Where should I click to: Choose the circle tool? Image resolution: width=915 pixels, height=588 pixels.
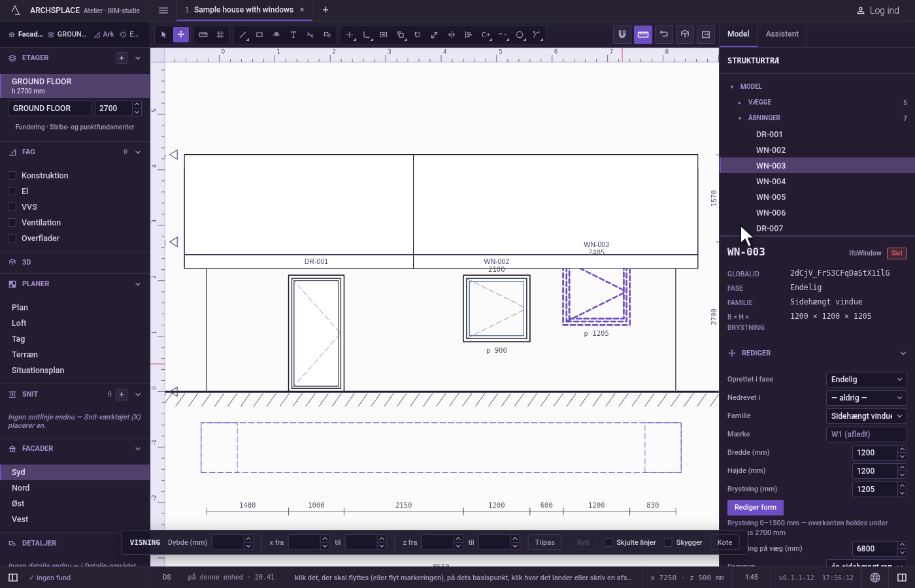pyautogui.click(x=520, y=35)
